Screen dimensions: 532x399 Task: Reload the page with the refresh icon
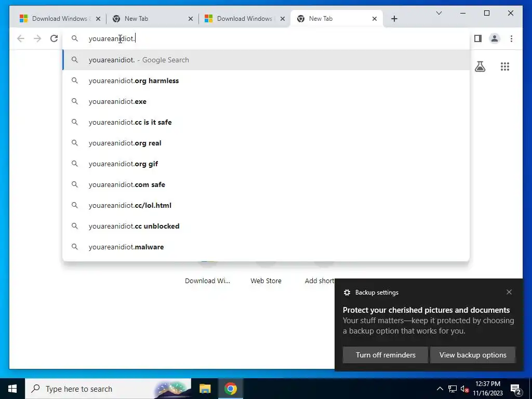[54, 38]
